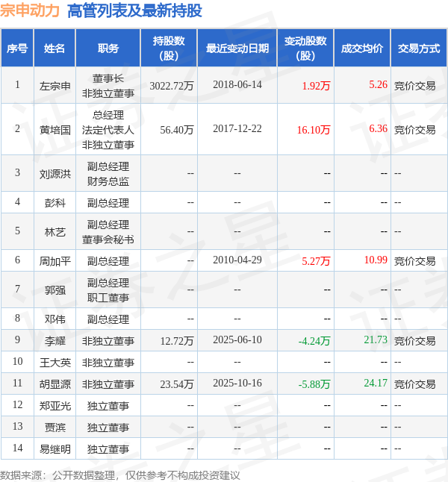Click the change value -5.88万
Image resolution: width=448 pixels, height=482 pixels.
pyautogui.click(x=314, y=384)
